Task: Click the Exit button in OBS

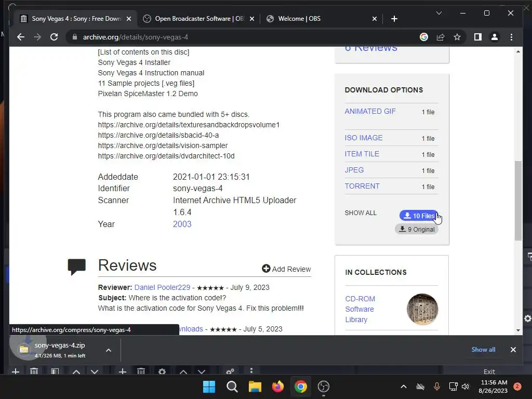Action: click(489, 371)
